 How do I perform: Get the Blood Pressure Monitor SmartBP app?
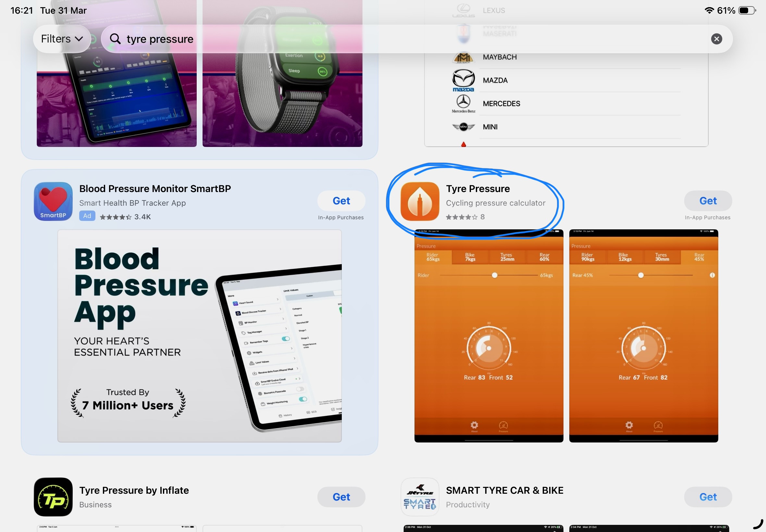click(x=341, y=201)
